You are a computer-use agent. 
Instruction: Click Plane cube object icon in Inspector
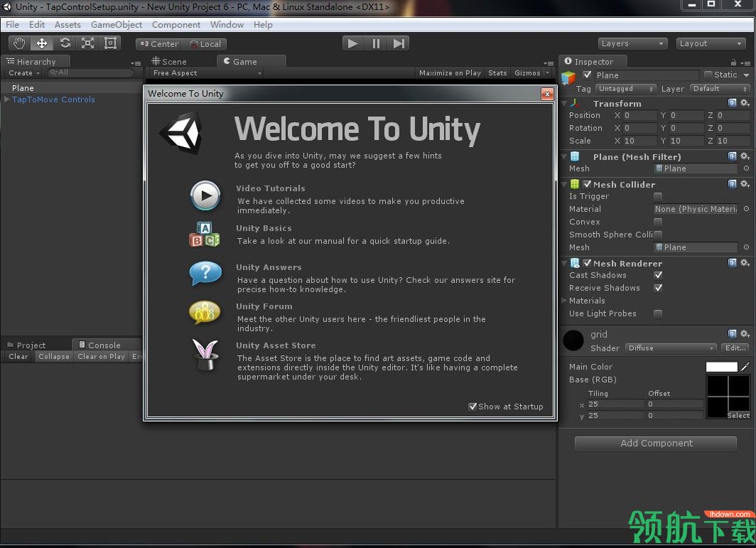pos(569,77)
